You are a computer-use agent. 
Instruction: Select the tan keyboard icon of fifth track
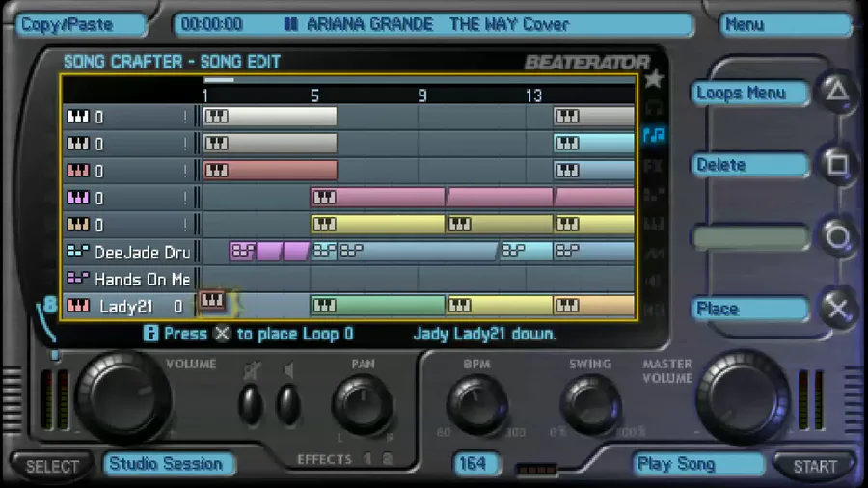tap(77, 224)
